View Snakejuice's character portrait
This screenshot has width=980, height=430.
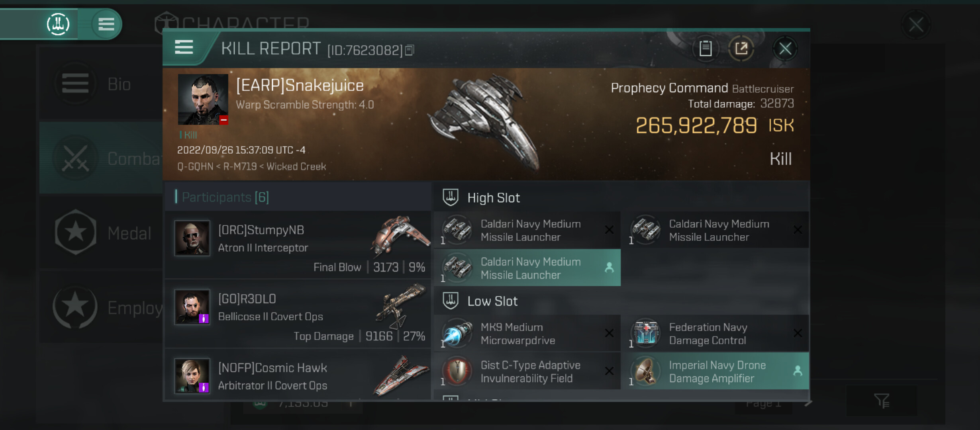(203, 99)
